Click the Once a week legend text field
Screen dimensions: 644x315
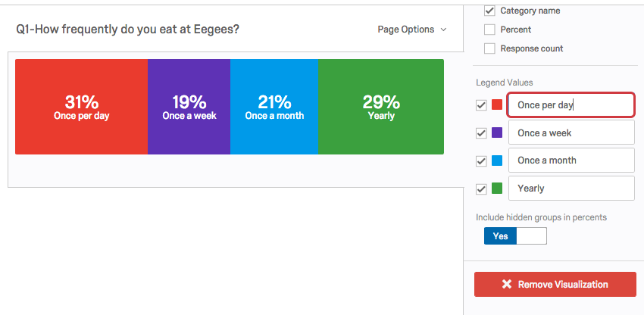[x=571, y=133]
